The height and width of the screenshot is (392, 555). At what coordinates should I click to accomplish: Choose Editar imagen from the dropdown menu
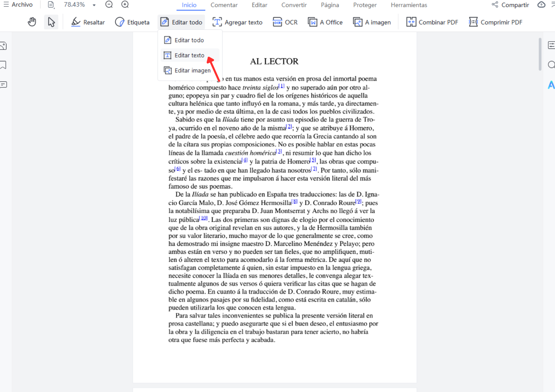(190, 70)
